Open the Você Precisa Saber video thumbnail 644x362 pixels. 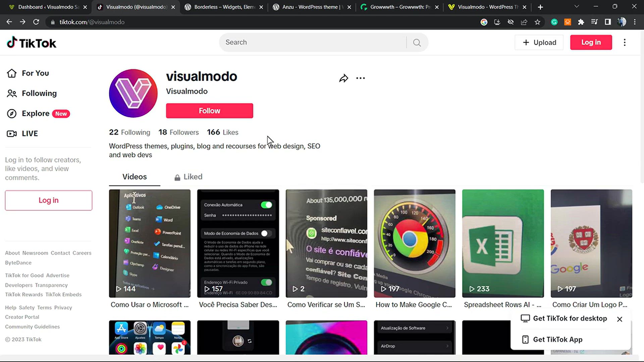238,243
